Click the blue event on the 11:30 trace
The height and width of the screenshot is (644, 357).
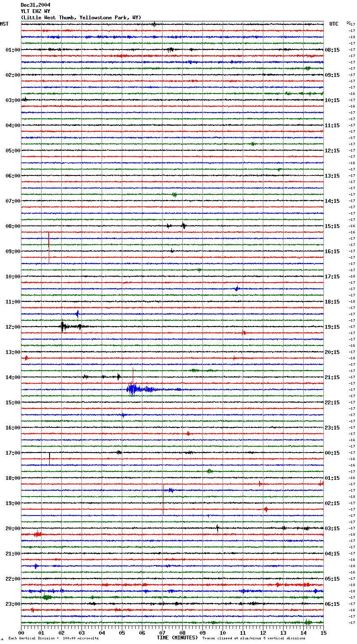pos(77,314)
